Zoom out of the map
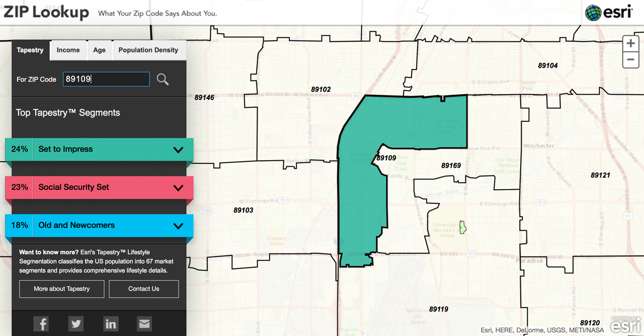The image size is (644, 336). [630, 60]
